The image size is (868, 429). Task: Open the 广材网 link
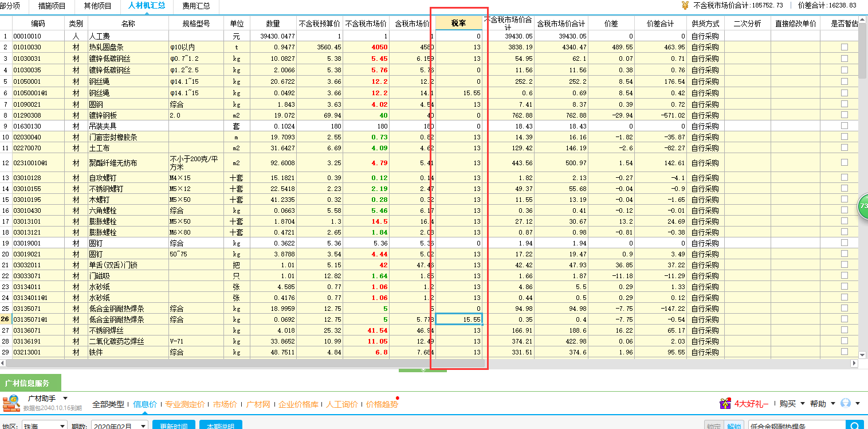(x=258, y=404)
